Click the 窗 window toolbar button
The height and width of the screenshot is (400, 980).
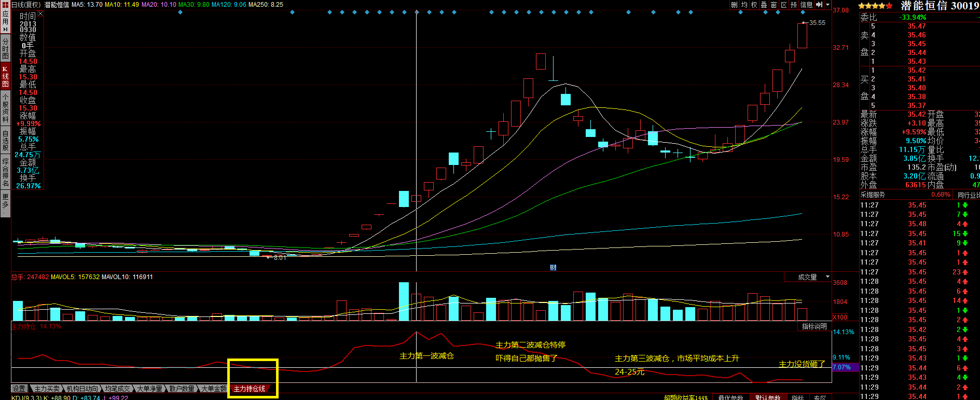coord(774,4)
